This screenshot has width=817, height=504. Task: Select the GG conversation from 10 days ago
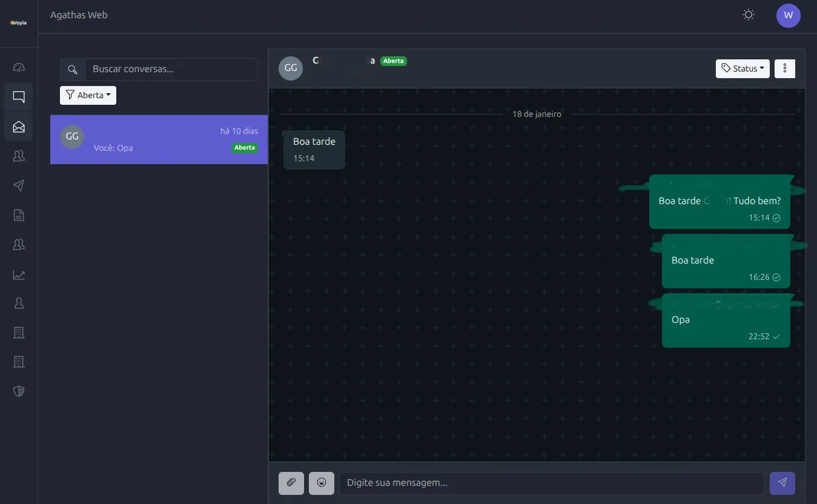[159, 139]
